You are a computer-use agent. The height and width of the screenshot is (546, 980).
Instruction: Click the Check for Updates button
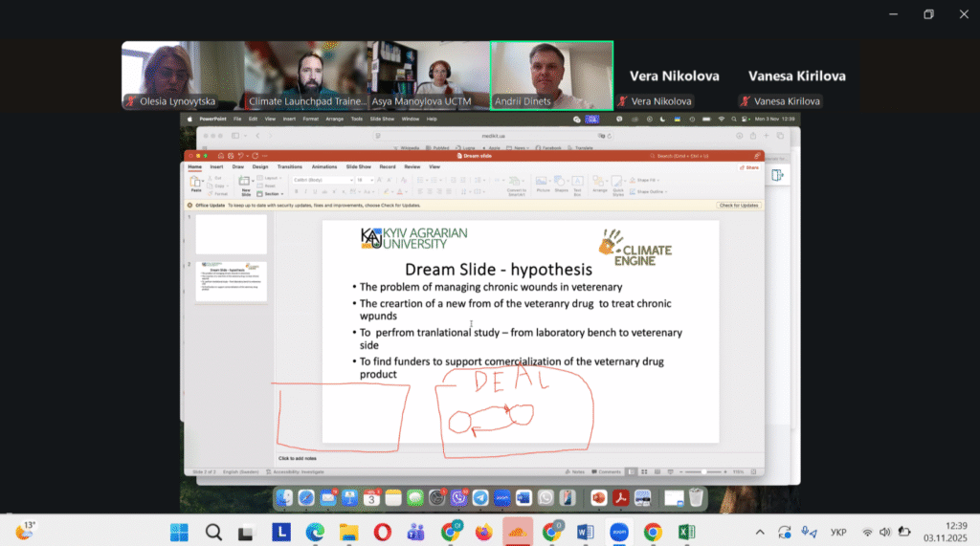(738, 206)
